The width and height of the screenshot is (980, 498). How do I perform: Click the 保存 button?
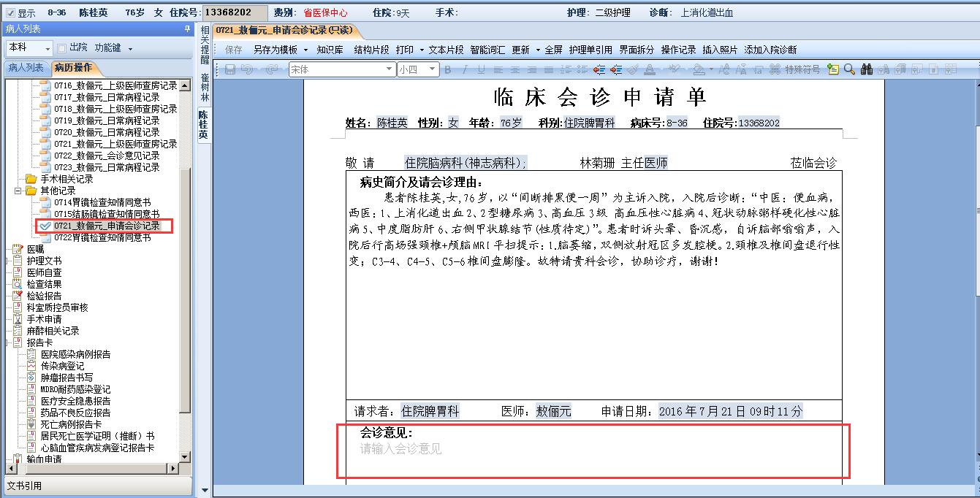tap(233, 50)
